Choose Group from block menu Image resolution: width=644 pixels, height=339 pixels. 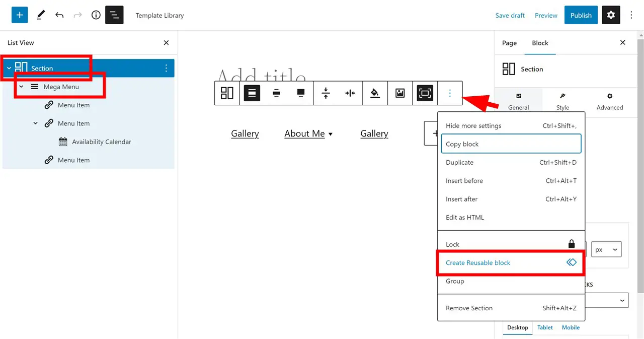511,281
